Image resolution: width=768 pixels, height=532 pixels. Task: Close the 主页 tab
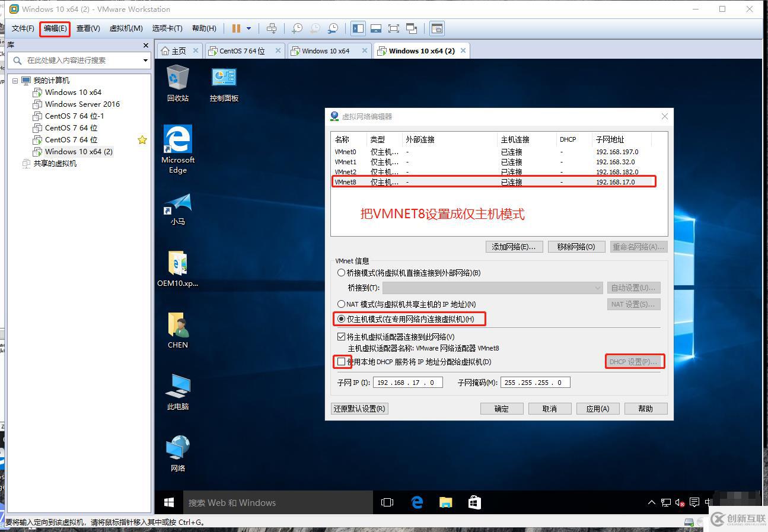[196, 51]
